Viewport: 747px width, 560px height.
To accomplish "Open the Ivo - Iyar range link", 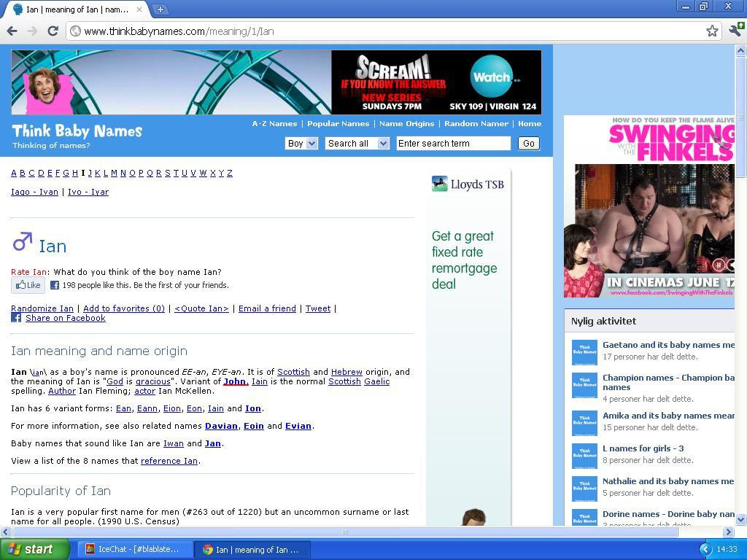I will [88, 192].
